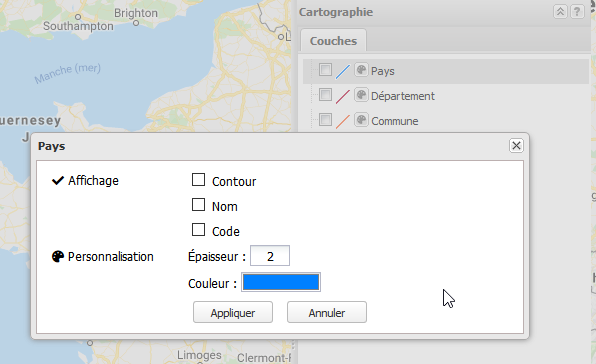596x364 pixels.
Task: Click the Limoges label on map
Action: [x=199, y=355]
